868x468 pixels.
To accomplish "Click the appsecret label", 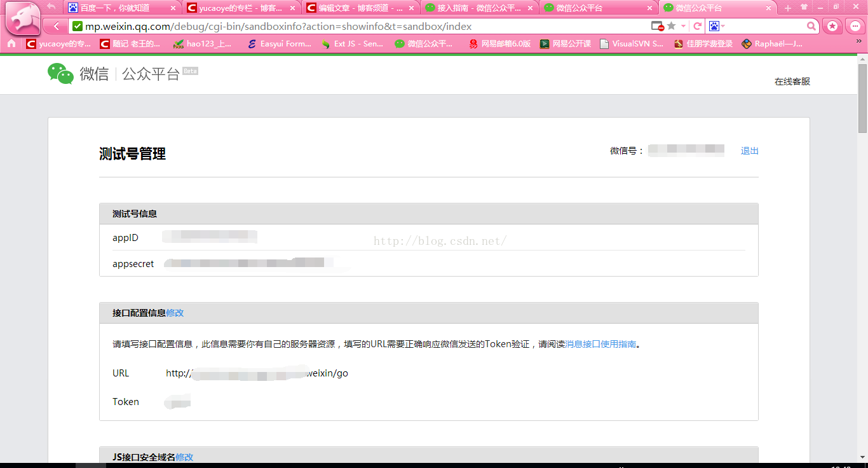I will pyautogui.click(x=133, y=264).
